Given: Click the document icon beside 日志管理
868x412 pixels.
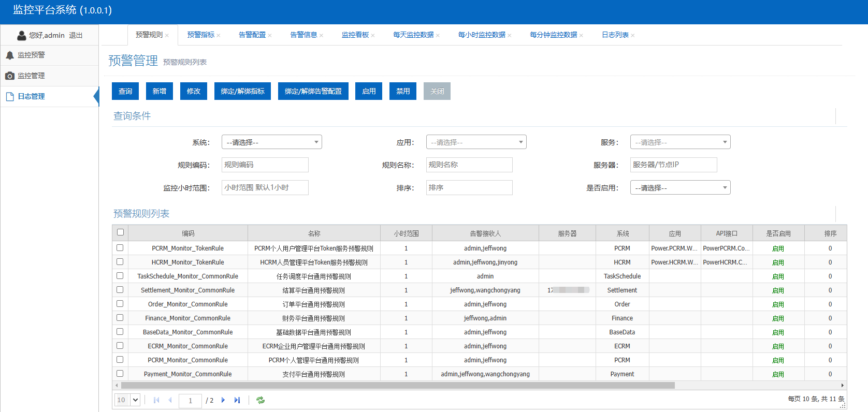Looking at the screenshot, I should point(10,97).
